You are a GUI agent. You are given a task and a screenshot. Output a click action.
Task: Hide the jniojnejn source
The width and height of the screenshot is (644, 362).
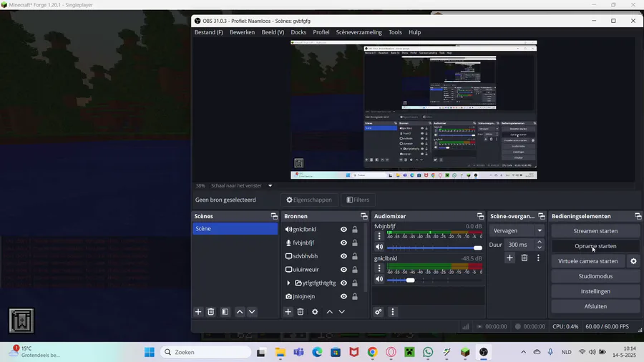tap(343, 296)
